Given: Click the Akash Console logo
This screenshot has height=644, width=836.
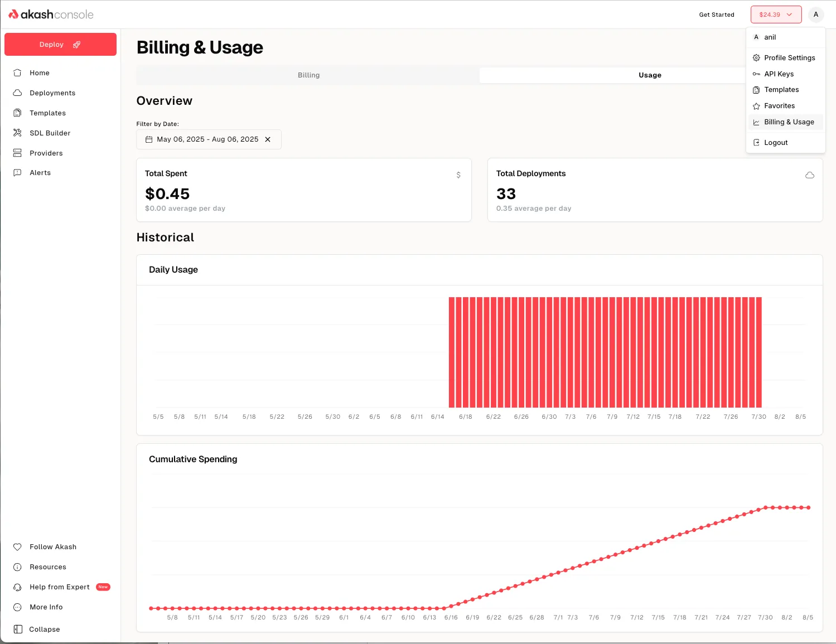Looking at the screenshot, I should [x=51, y=14].
